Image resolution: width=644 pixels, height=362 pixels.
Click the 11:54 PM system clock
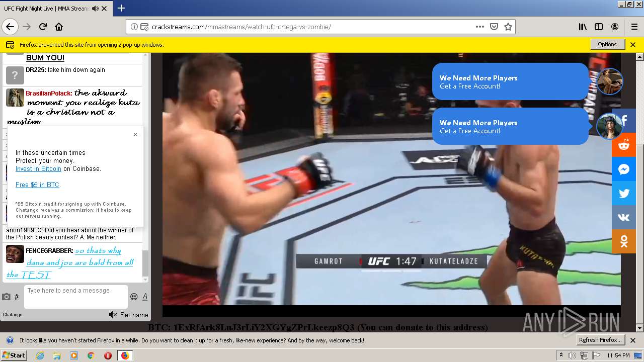pos(618,355)
